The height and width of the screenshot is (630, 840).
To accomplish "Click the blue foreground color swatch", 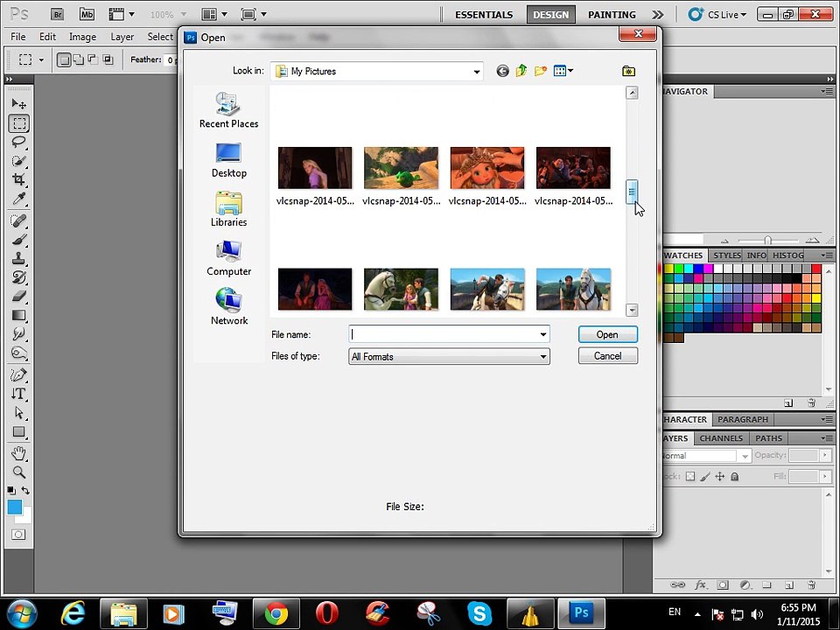I will tap(14, 507).
